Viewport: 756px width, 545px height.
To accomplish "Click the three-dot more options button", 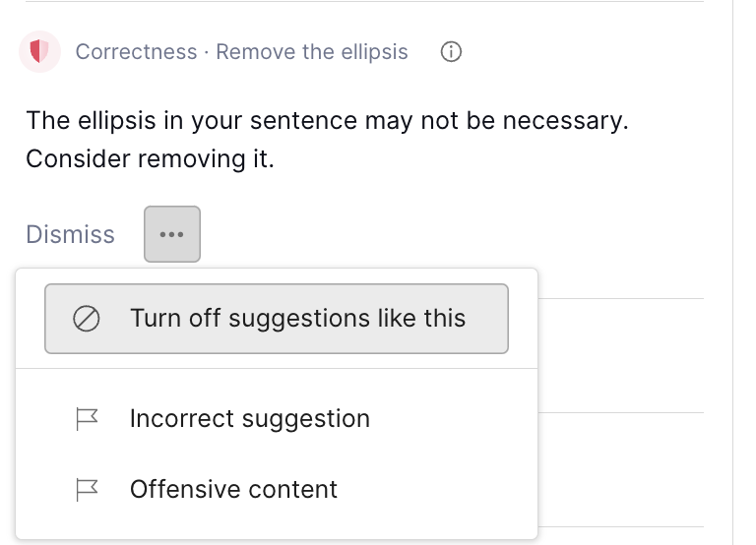I will 172,234.
